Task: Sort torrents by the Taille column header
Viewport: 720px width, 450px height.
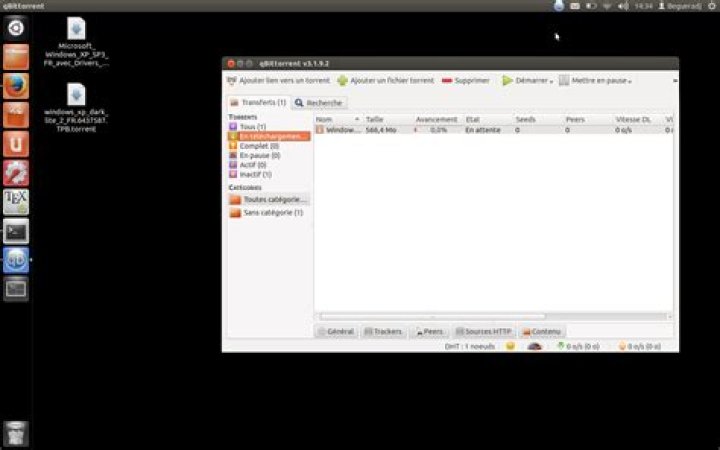Action: [388, 119]
